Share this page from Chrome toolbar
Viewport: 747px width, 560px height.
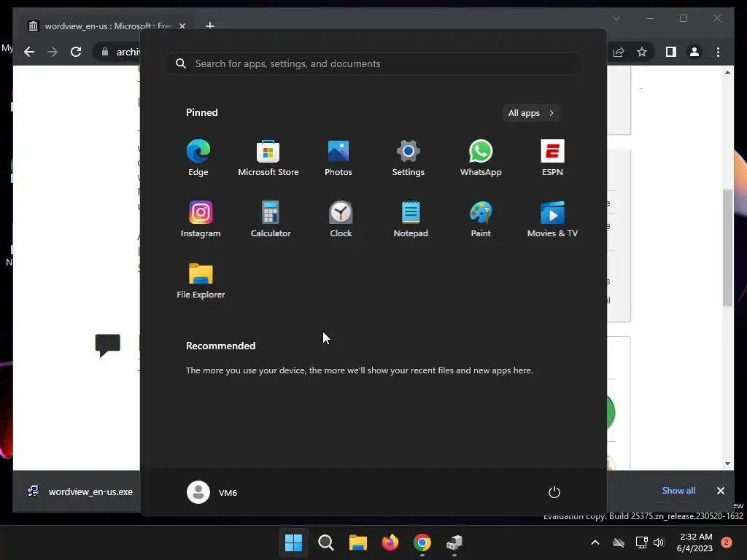[619, 52]
